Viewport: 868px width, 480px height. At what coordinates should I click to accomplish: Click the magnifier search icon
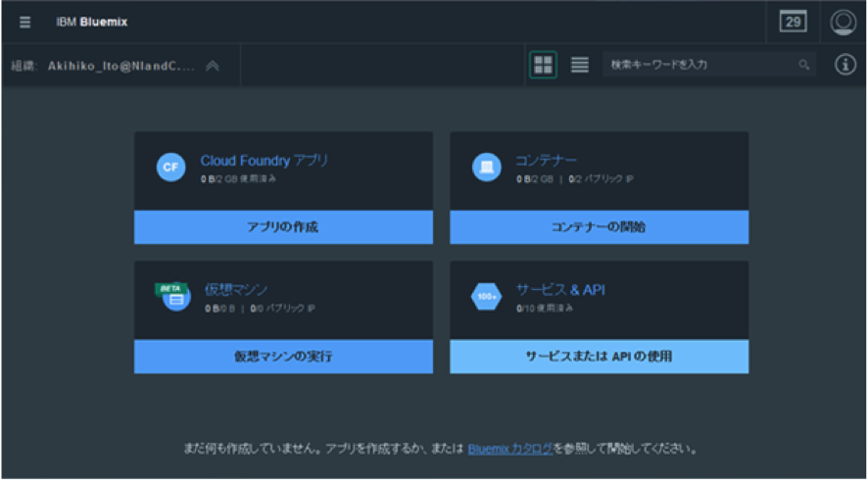pos(803,65)
